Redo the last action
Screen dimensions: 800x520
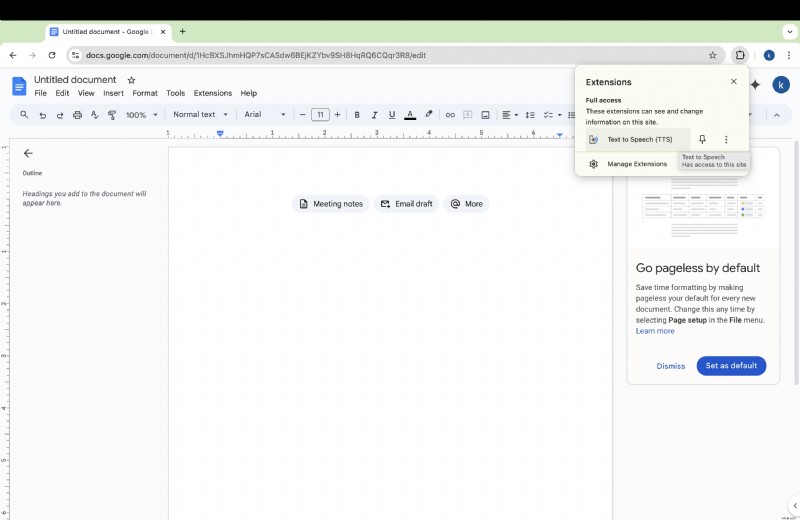click(60, 115)
